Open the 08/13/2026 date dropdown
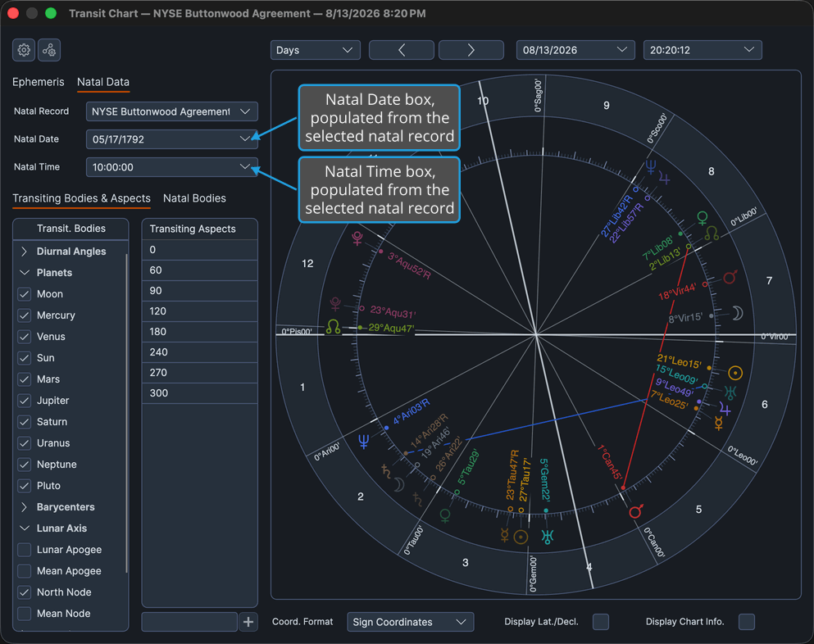Screen dimensions: 814x644 [x=575, y=50]
